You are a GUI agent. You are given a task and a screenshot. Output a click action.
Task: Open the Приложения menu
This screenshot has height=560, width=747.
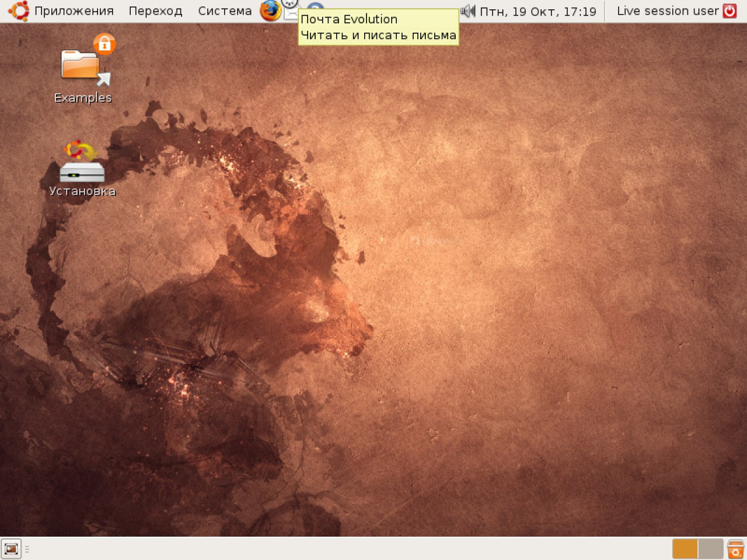tap(74, 10)
